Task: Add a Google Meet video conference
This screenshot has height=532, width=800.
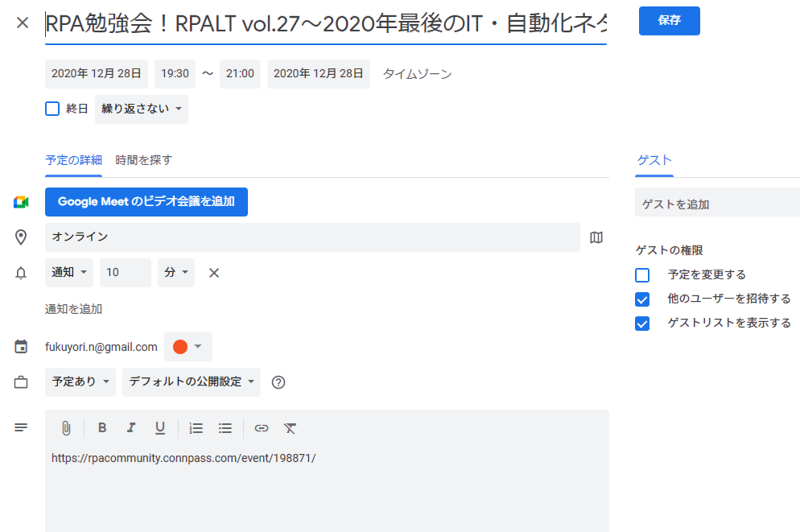Action: pyautogui.click(x=146, y=202)
